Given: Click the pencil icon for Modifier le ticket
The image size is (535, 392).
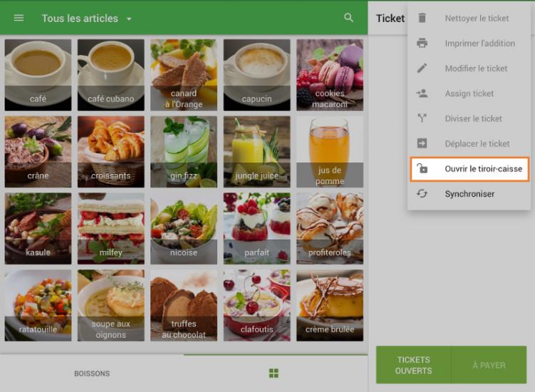Looking at the screenshot, I should [x=422, y=68].
